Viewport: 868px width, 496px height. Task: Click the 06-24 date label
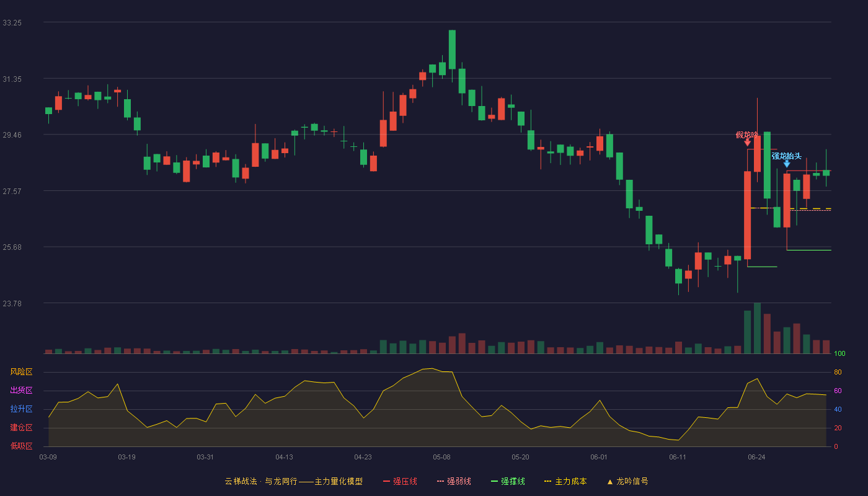click(x=757, y=457)
